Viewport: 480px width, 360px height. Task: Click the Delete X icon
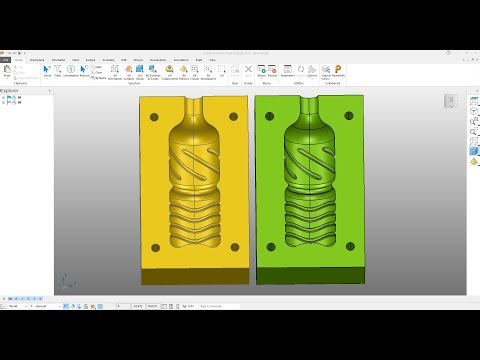pyautogui.click(x=248, y=69)
